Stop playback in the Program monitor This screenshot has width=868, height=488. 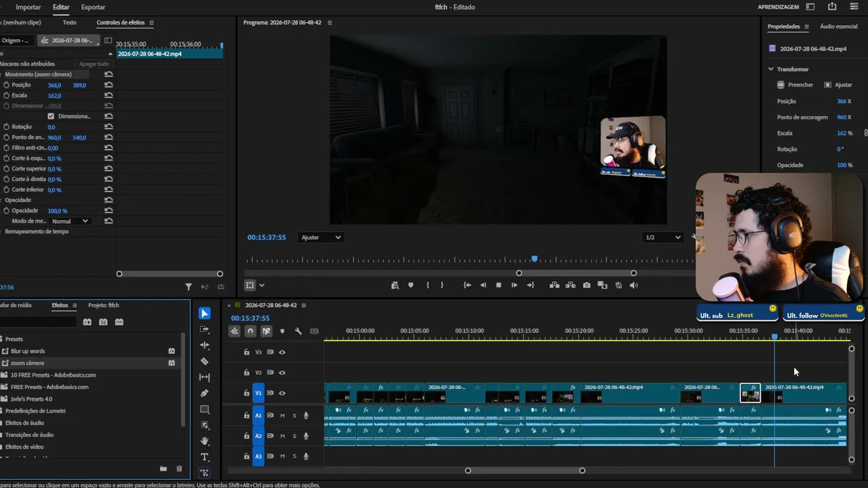point(498,285)
